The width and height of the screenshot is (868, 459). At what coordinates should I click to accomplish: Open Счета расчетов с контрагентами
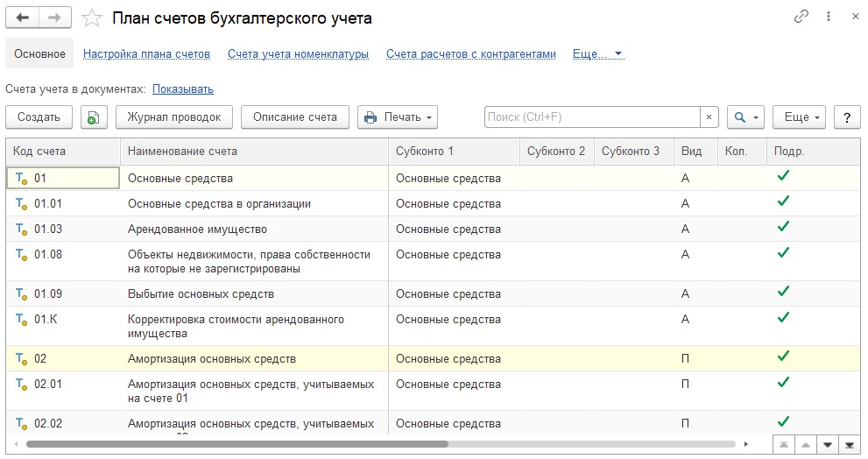471,54
